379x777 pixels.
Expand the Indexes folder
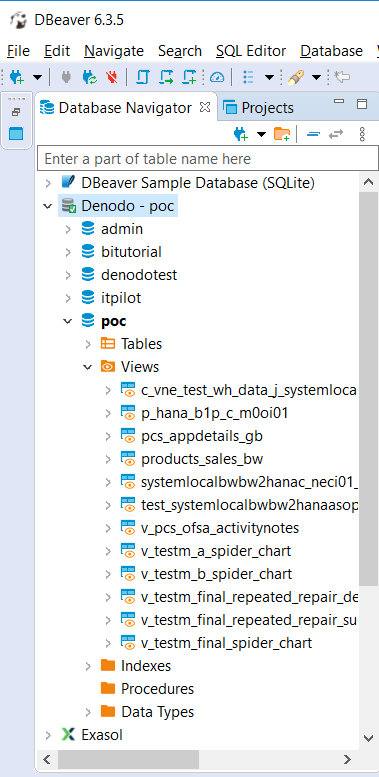[x=88, y=666]
